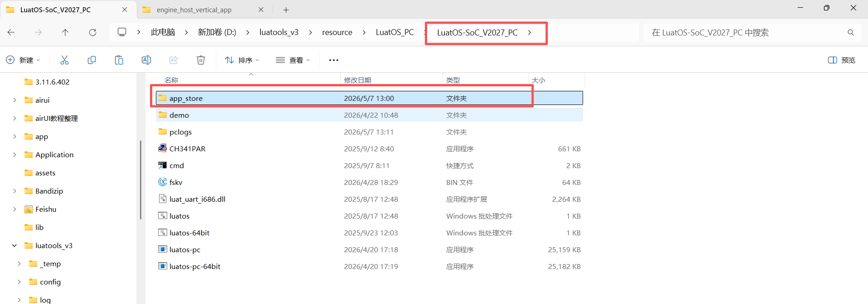Open the 排序 (Sort) dropdown
The width and height of the screenshot is (868, 304).
click(242, 60)
